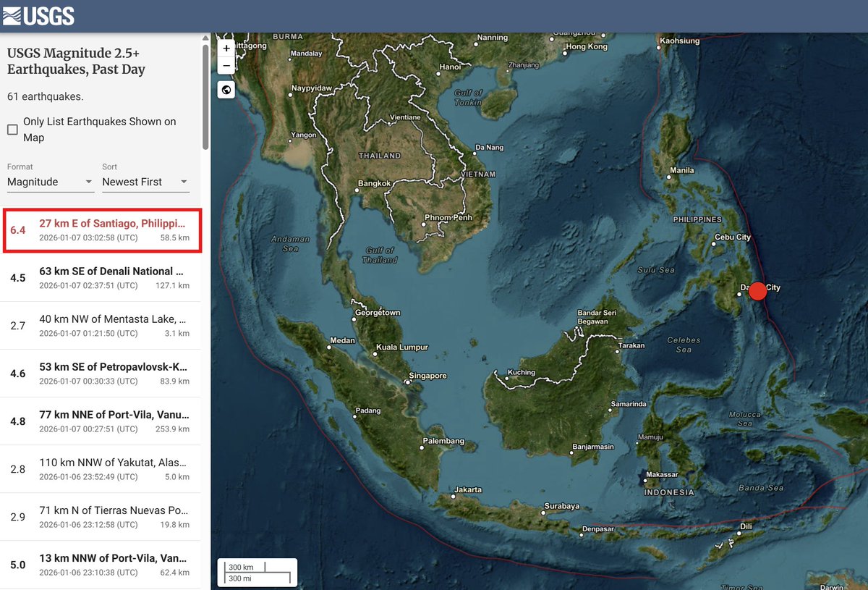Click the earthquake list scrollbar thumb

[x=205, y=96]
